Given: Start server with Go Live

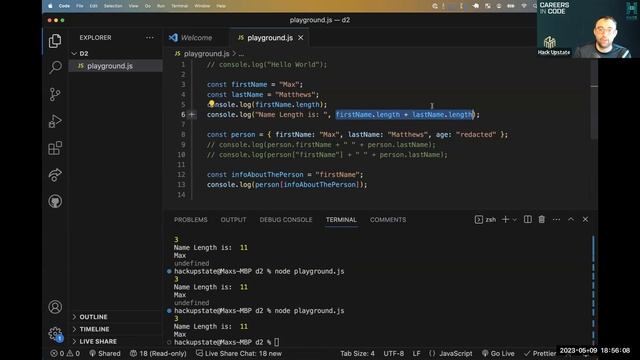Looking at the screenshot, I should (498, 353).
